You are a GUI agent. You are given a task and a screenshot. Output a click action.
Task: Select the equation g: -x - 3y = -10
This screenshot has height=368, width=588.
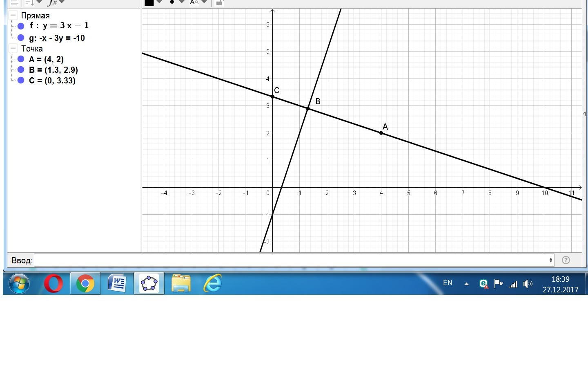point(57,38)
